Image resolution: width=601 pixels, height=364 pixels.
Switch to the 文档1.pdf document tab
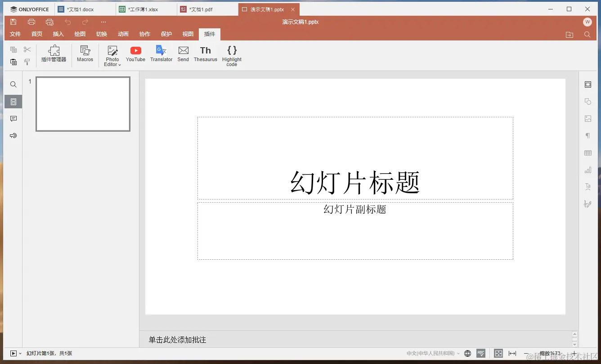coord(207,9)
